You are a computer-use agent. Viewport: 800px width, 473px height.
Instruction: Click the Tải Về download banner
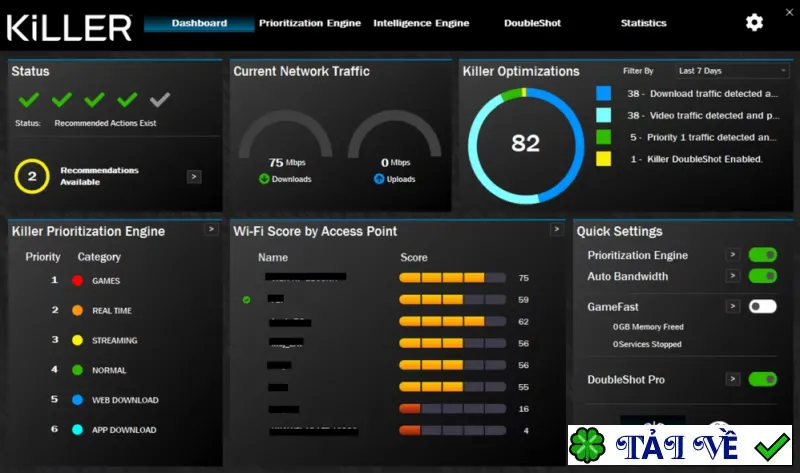(680, 445)
